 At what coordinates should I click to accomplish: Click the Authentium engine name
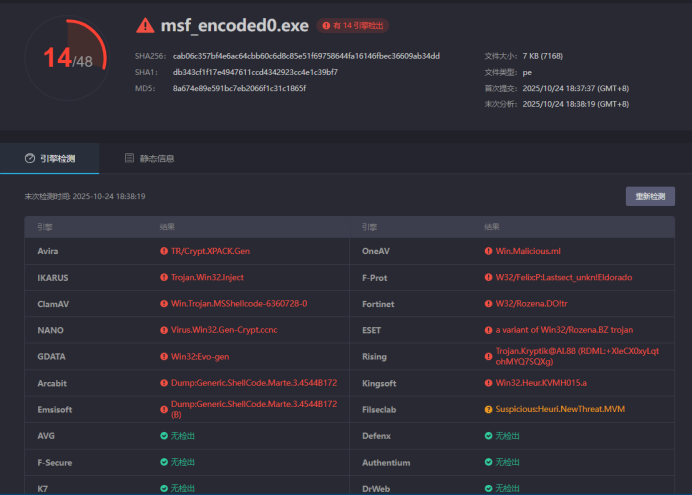386,462
